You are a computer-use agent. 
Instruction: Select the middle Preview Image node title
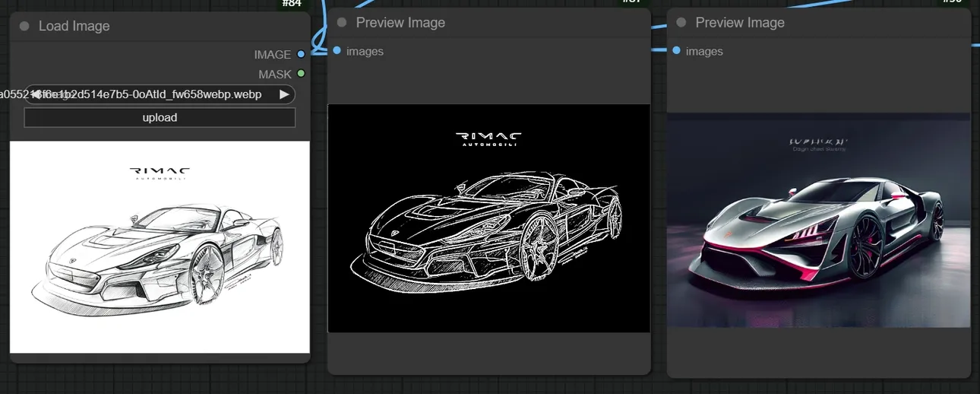coord(400,23)
